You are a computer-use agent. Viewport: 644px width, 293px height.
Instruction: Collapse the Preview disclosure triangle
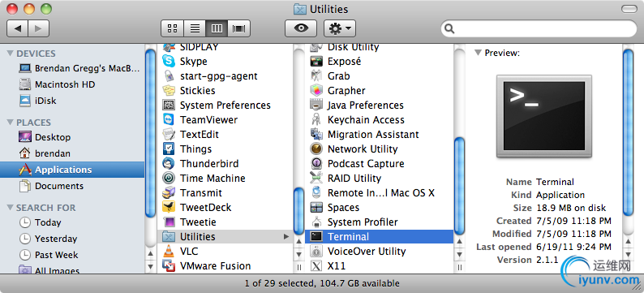pos(478,53)
